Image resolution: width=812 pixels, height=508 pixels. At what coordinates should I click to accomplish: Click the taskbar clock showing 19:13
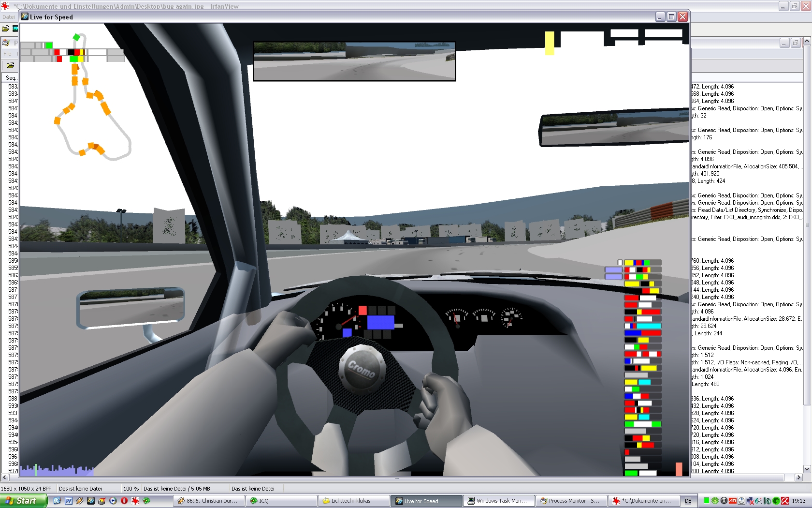(x=798, y=501)
